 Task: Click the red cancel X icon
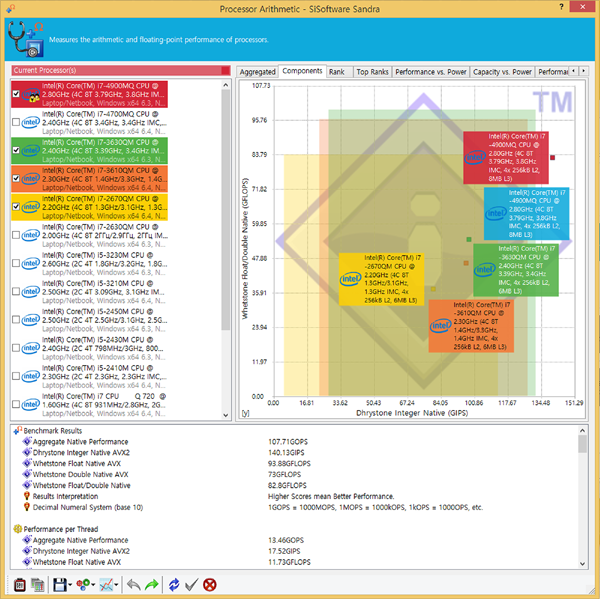[x=210, y=585]
